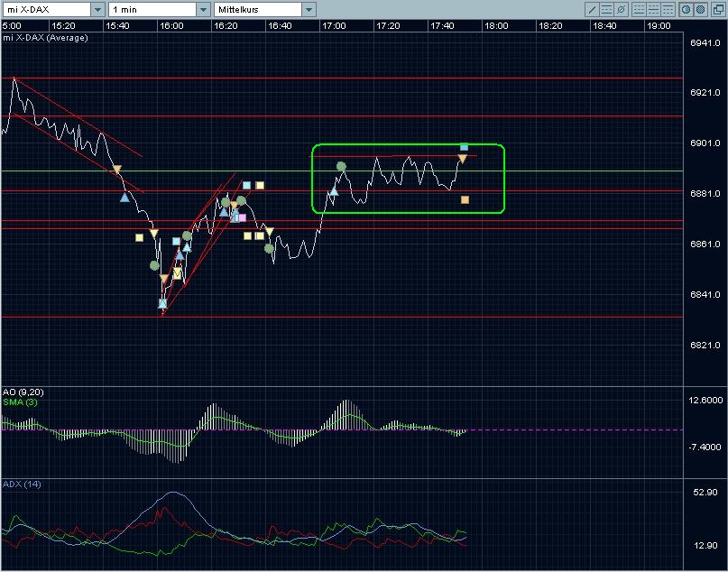
Task: Choose line layout with solid middle line
Action: pos(653,9)
